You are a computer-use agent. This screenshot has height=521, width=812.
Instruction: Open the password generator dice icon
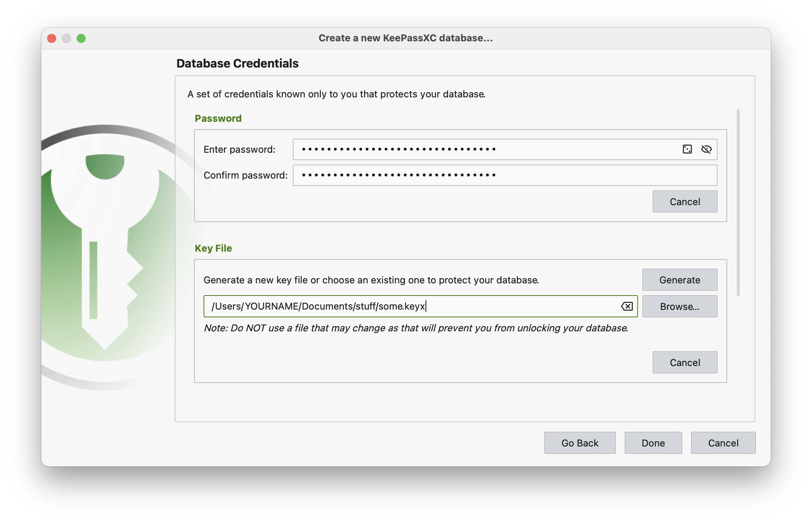(687, 149)
